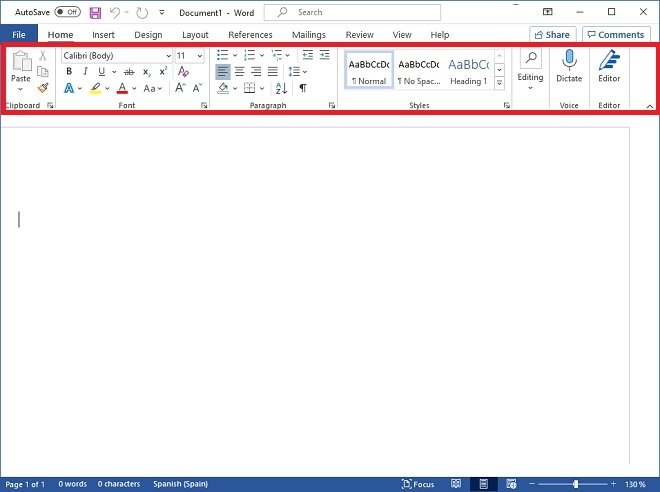Viewport: 660px width, 492px height.
Task: Click Text Effects blue A icon
Action: click(x=69, y=88)
